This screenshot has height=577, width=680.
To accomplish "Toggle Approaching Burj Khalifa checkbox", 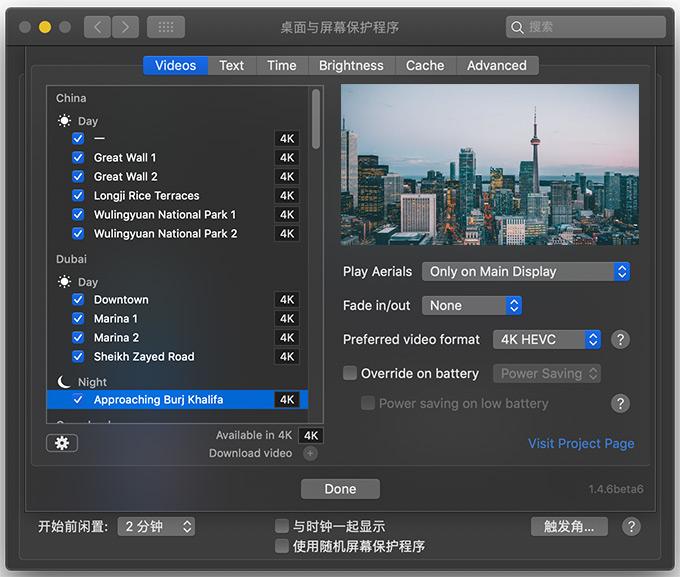I will (78, 399).
